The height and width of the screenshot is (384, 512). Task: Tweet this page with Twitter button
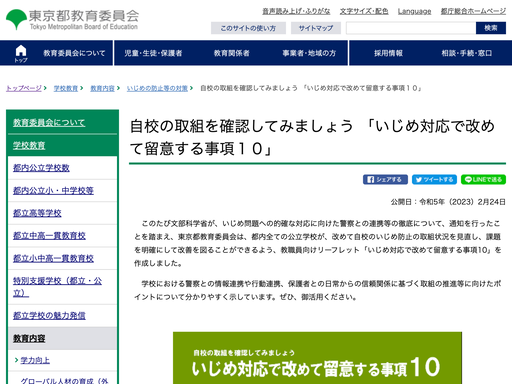434,180
